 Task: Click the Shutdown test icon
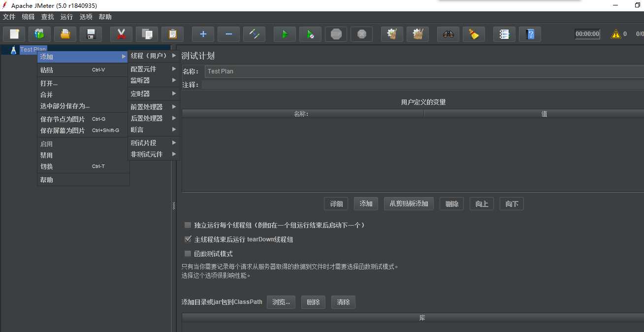click(x=361, y=34)
